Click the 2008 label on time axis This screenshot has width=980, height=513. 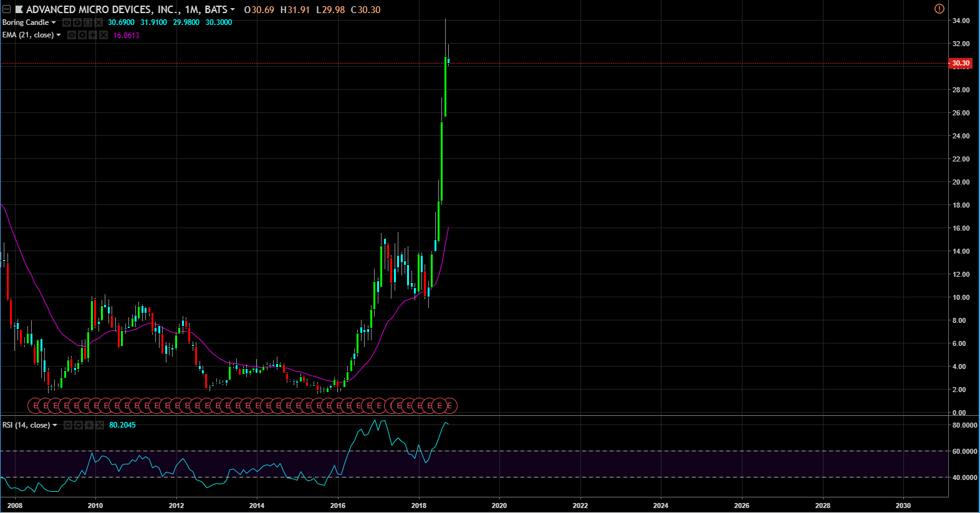pos(15,506)
